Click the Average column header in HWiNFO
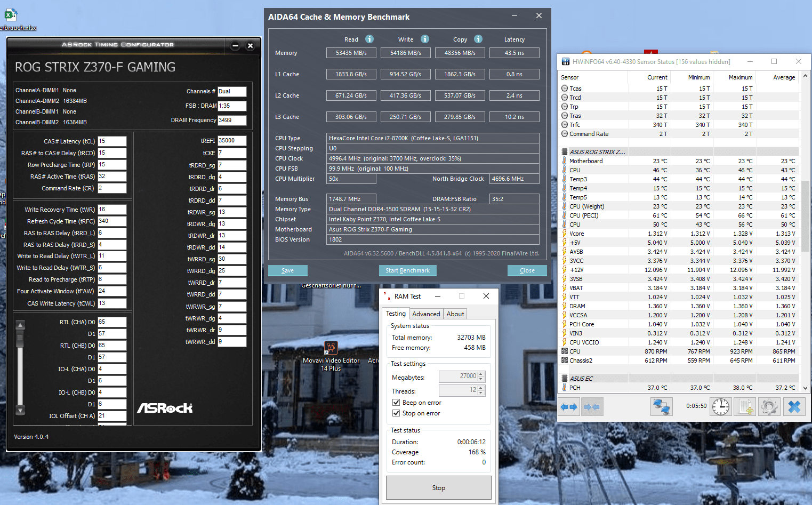The image size is (812, 505). click(x=777, y=77)
